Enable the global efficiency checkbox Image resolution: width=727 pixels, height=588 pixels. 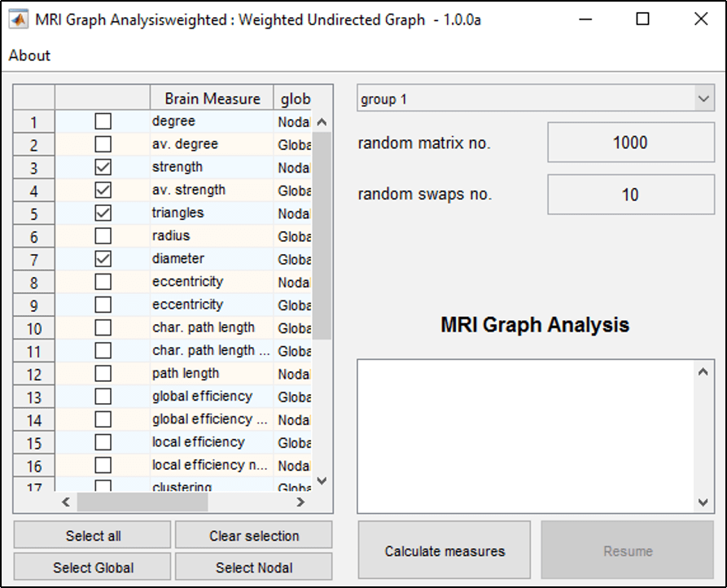(x=103, y=397)
